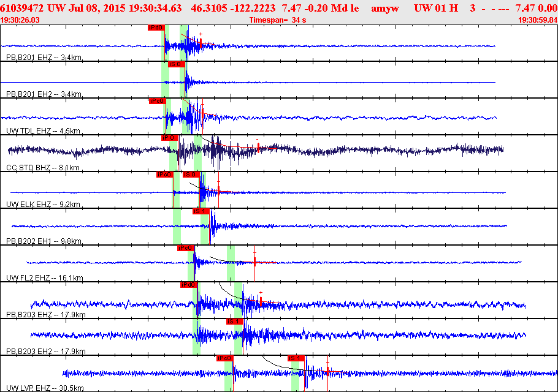The height and width of the screenshot is (392, 558).
Task: Click the iPc0 flag on UW TDL trace
Action: (x=157, y=101)
